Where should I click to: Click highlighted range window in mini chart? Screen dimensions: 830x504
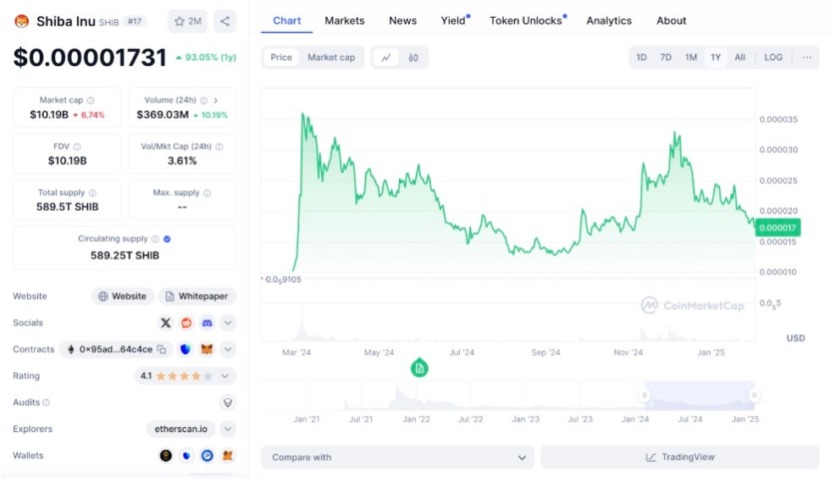click(700, 396)
